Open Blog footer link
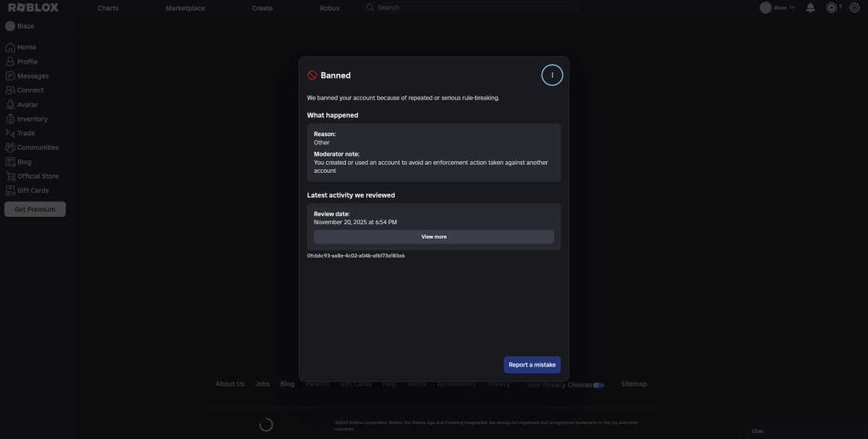Image resolution: width=868 pixels, height=439 pixels. click(x=287, y=384)
